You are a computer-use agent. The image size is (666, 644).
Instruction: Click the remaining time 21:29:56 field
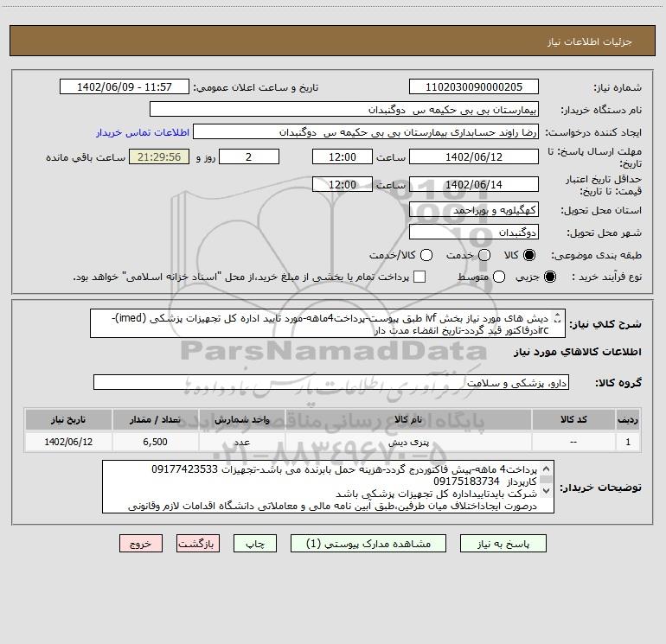tap(159, 156)
